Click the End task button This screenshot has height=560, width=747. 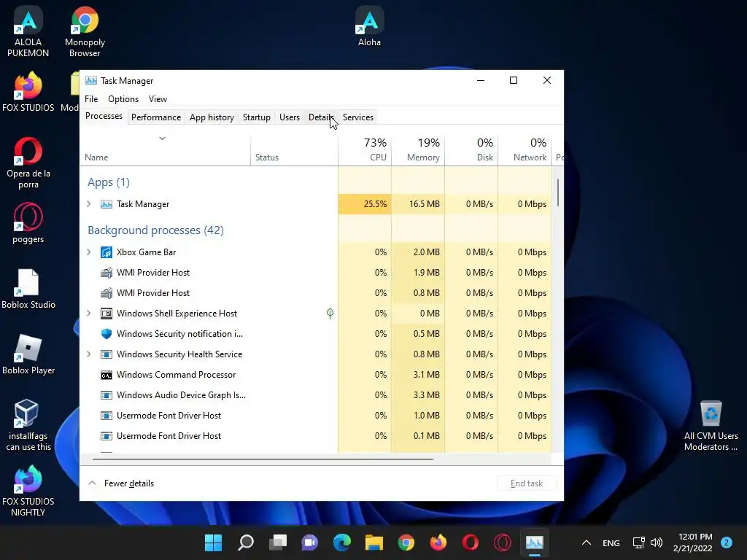(527, 483)
